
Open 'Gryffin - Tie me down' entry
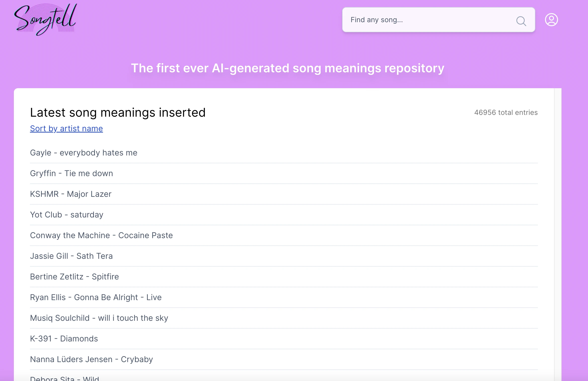tap(71, 173)
